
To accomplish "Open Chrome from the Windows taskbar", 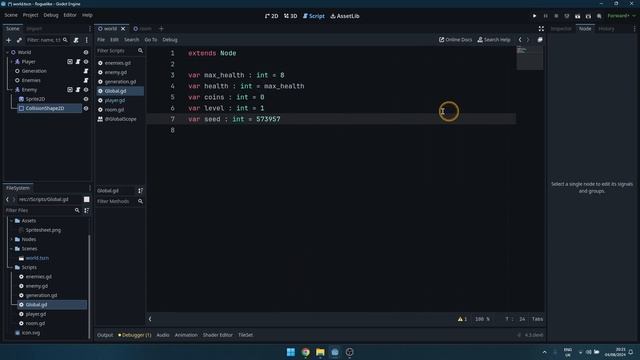I will coord(305,352).
